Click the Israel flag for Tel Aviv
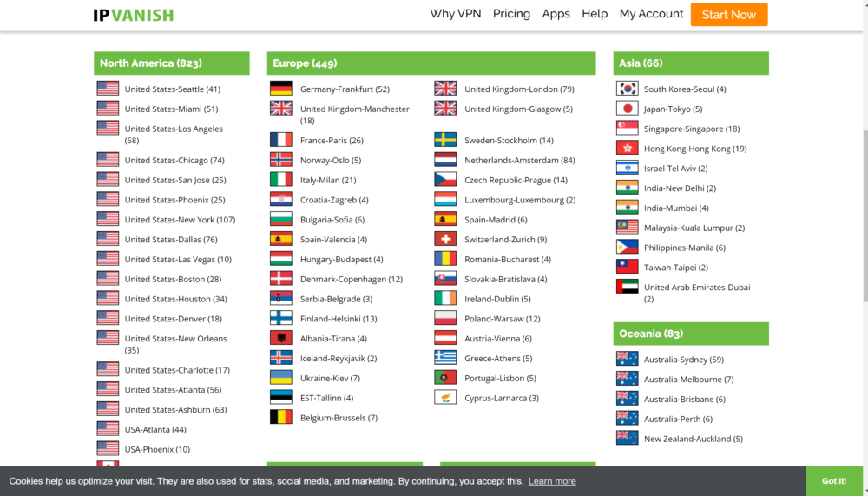 pyautogui.click(x=628, y=168)
